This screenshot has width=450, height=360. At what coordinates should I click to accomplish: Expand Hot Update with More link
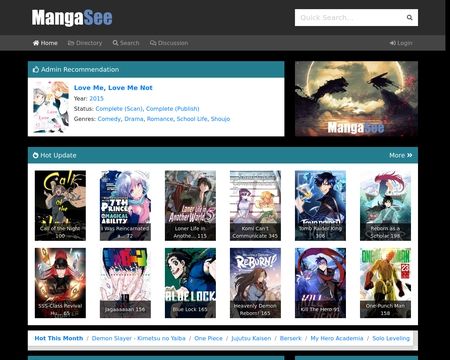401,155
